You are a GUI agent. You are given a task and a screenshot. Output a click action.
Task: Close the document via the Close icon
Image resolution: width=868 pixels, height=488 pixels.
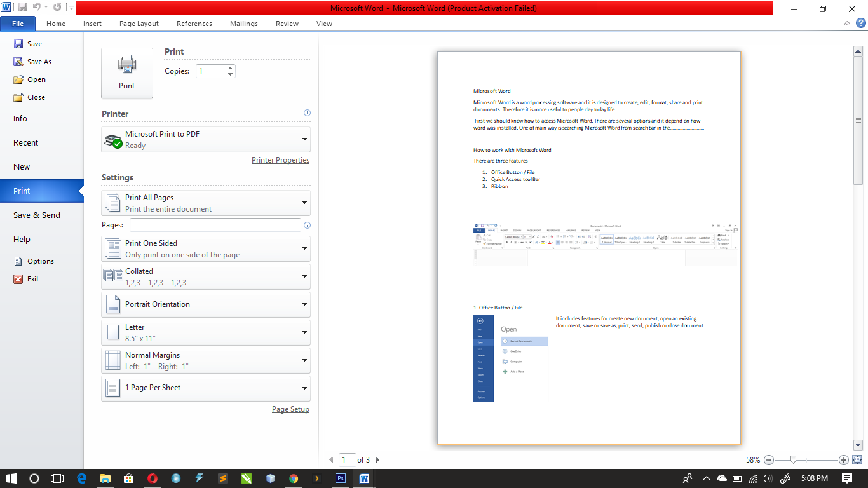pyautogui.click(x=31, y=97)
